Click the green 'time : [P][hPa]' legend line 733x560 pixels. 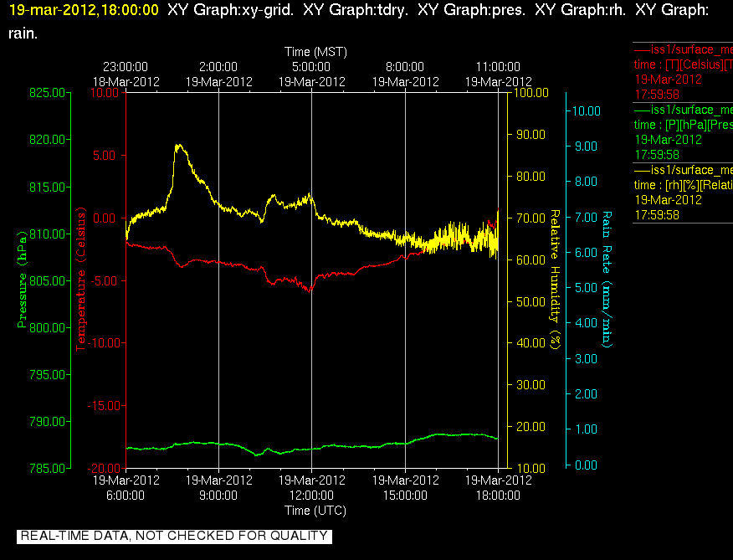[x=683, y=125]
